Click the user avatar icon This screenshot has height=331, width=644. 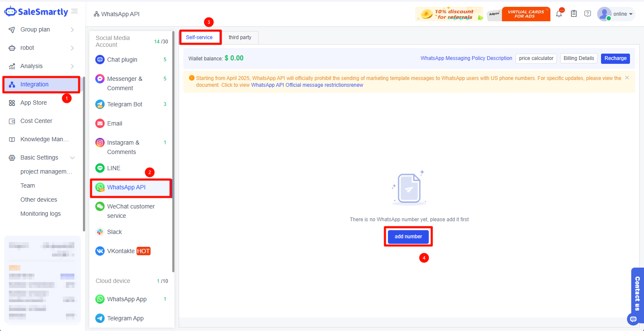[x=604, y=14]
